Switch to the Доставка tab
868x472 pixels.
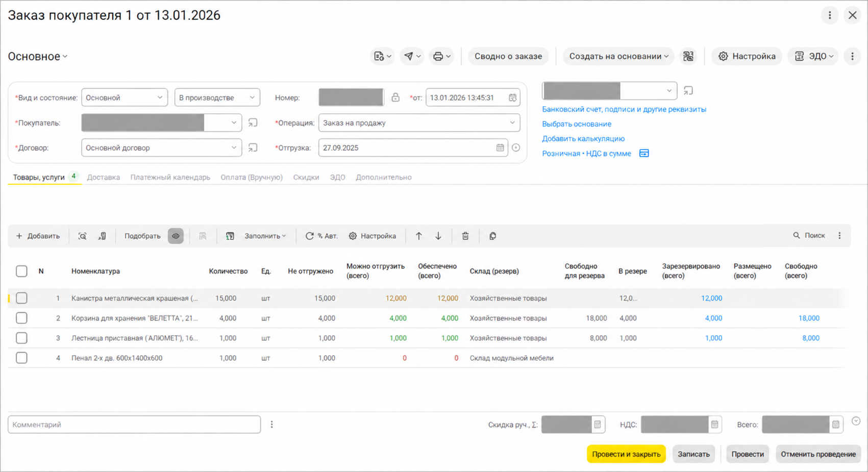click(104, 178)
